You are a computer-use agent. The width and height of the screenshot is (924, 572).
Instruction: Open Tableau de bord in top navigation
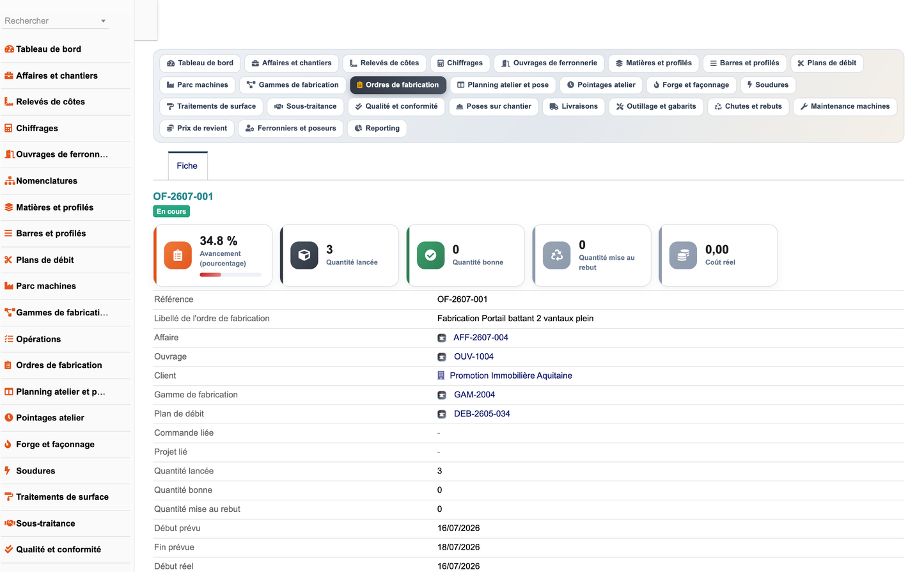[x=200, y=63]
